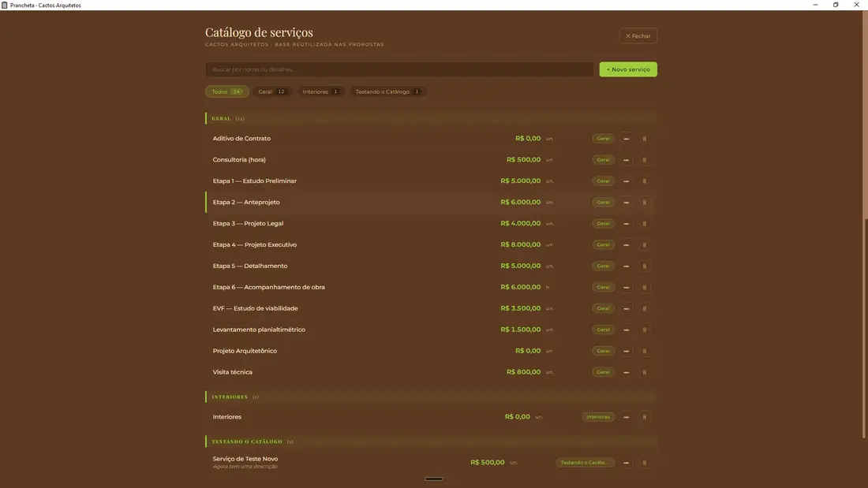The image size is (868, 488).
Task: Click the R$ 3.500,00 price value
Action: pyautogui.click(x=520, y=309)
